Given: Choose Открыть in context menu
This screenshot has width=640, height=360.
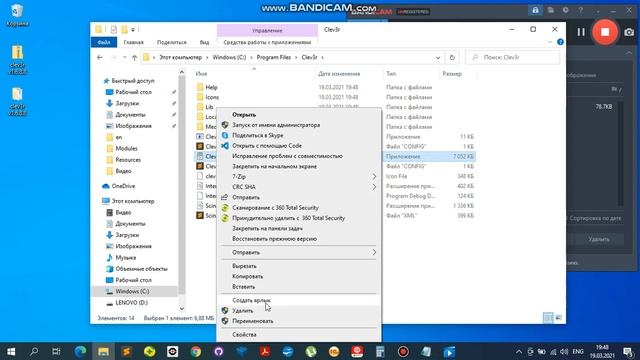Looking at the screenshot, I should point(244,115).
